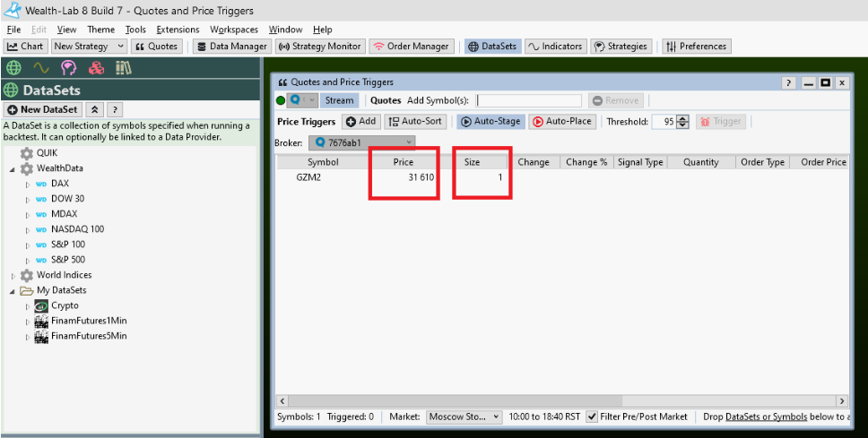Collapse the tree with the double-chevron button
868x438 pixels.
point(96,109)
